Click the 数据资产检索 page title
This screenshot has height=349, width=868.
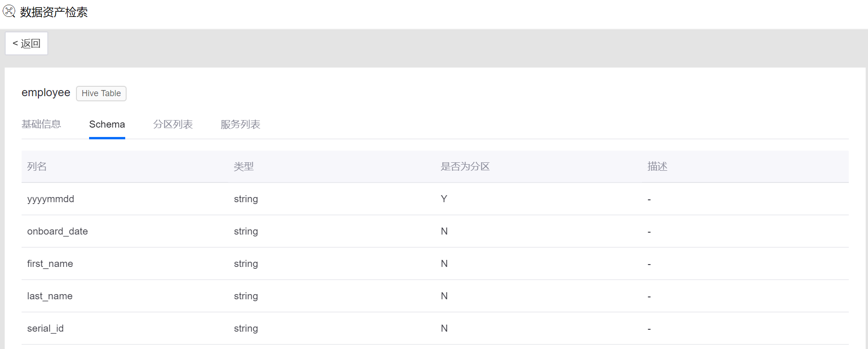click(54, 12)
